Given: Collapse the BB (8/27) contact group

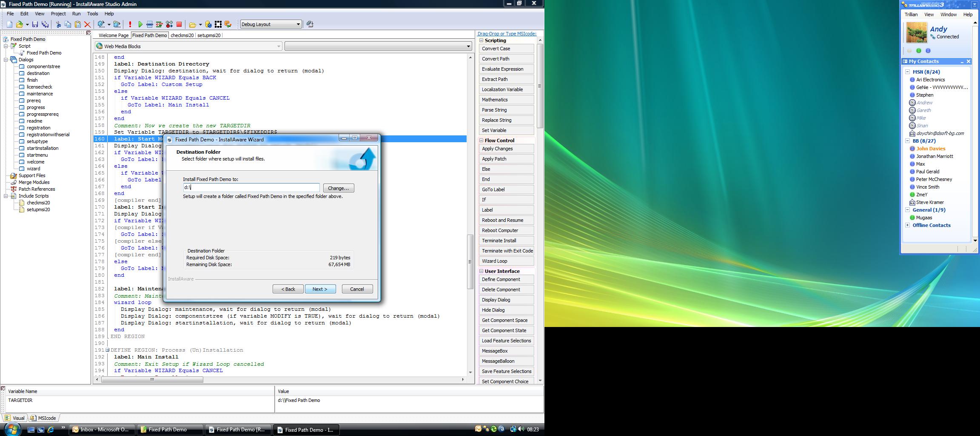Looking at the screenshot, I should click(907, 141).
